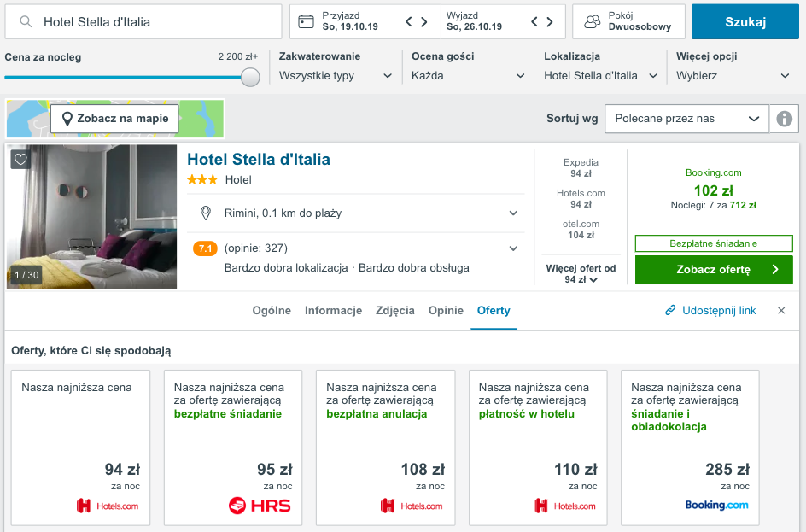Click previous arrow for departure date

[535, 21]
